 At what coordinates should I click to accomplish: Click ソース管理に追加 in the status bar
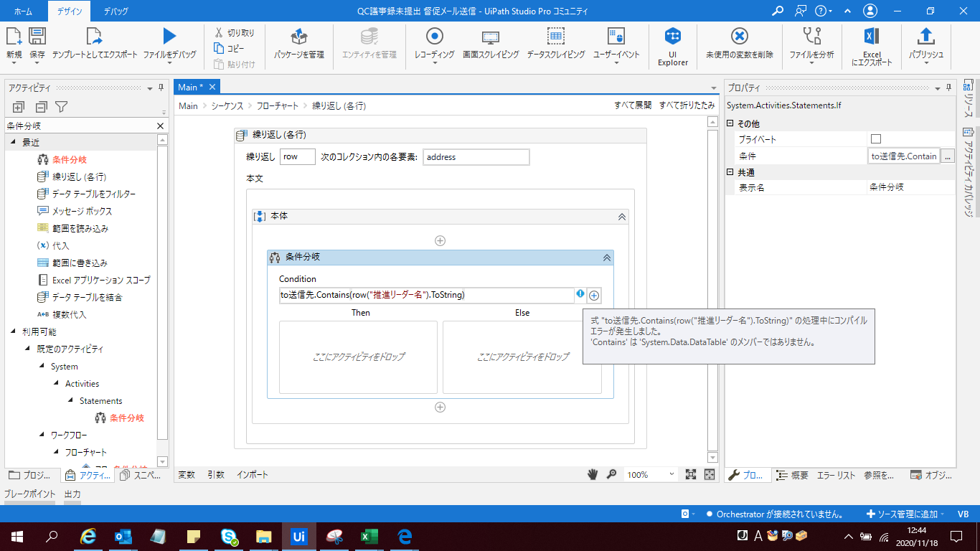pyautogui.click(x=903, y=514)
